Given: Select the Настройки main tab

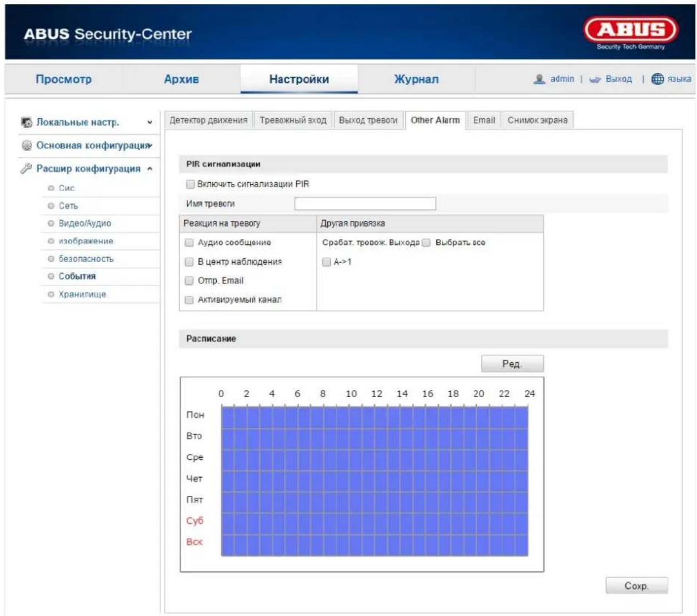Looking at the screenshot, I should (x=299, y=79).
